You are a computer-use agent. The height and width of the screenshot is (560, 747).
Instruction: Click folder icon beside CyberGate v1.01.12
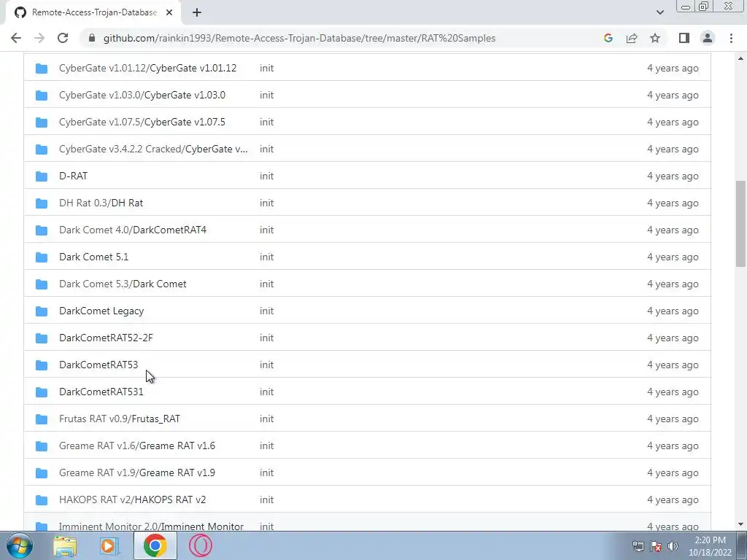42,68
